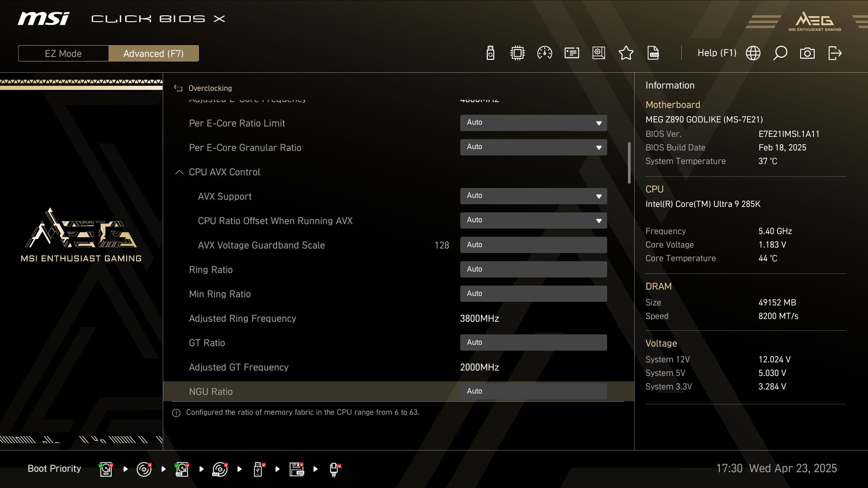
Task: Click the Ring Ratio input field
Action: pyautogui.click(x=533, y=269)
